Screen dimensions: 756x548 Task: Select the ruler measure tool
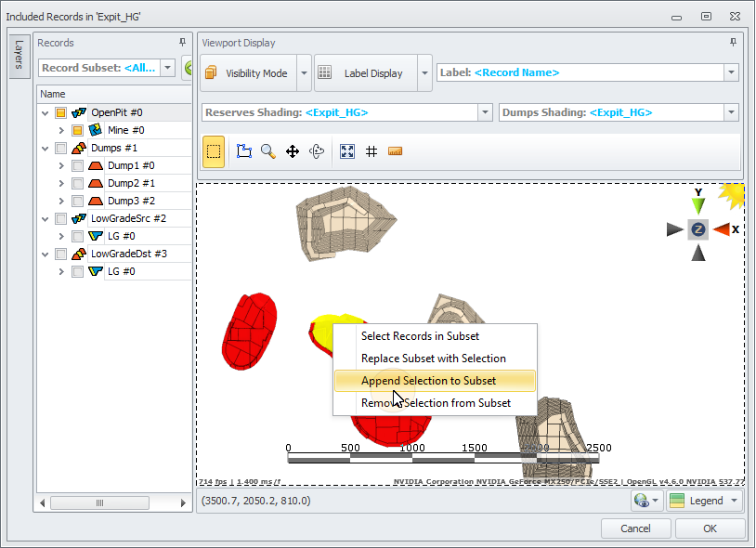point(395,151)
